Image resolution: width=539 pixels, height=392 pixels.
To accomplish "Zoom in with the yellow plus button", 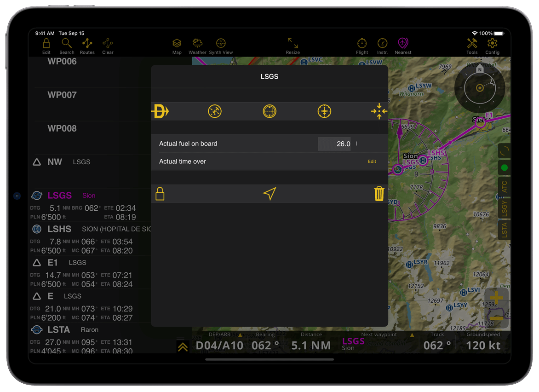I will [496, 298].
